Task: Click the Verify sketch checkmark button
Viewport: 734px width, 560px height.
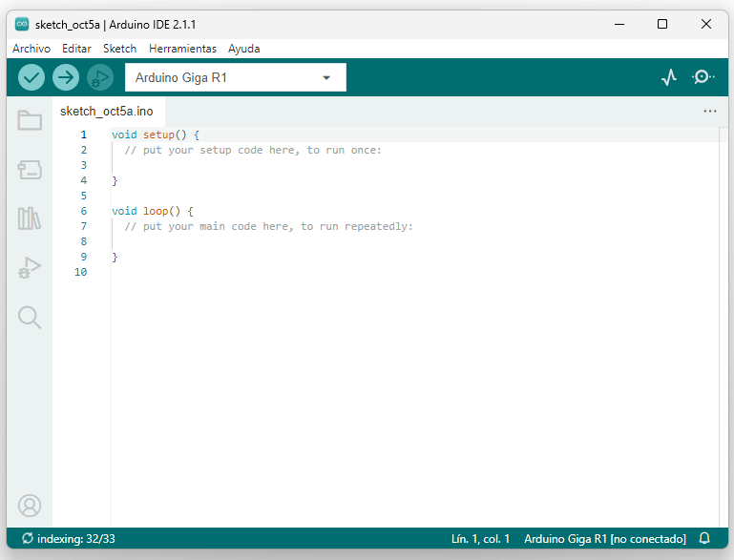Action: coord(31,77)
